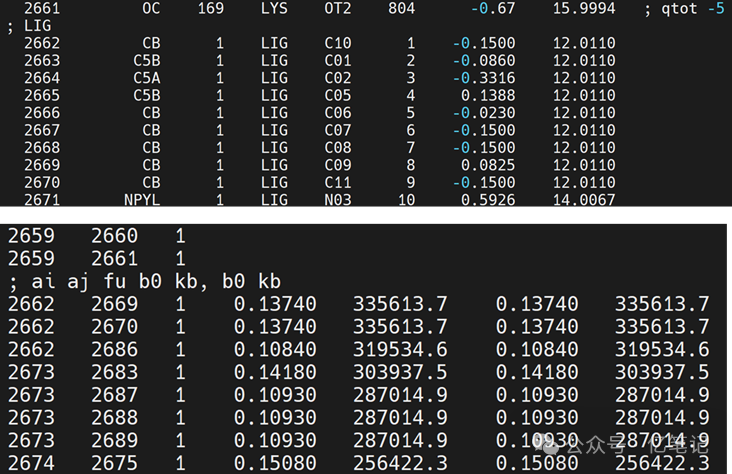Select charge value 0.5926 for N03
Screen dimensions: 732x474
[488, 200]
